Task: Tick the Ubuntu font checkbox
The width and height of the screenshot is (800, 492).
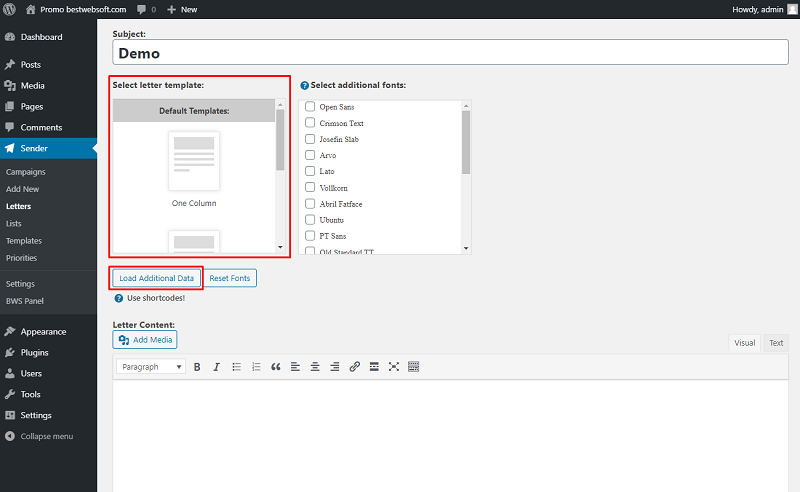Action: 310,219
